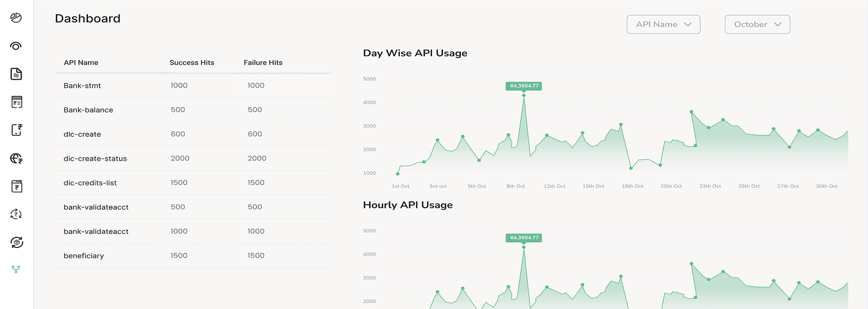
Task: Click the eye overview icon in sidebar
Action: pos(16,46)
